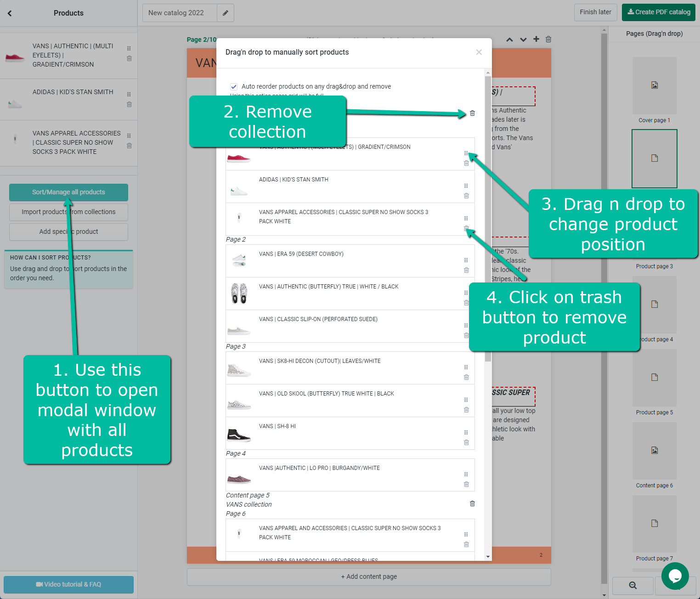The width and height of the screenshot is (700, 599).
Task: Select Content page 6 thumbnail
Action: click(655, 451)
